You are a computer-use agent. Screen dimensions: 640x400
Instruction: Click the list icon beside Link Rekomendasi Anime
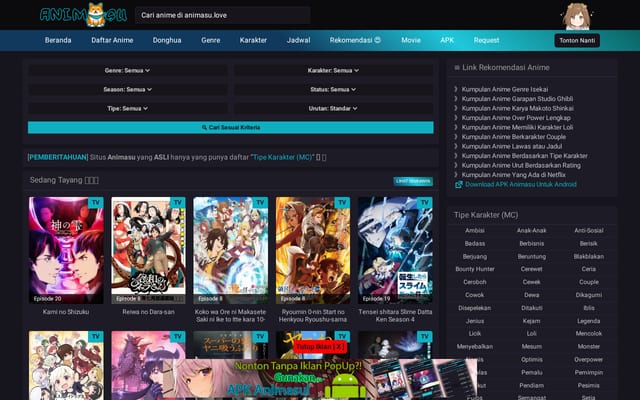tap(457, 67)
